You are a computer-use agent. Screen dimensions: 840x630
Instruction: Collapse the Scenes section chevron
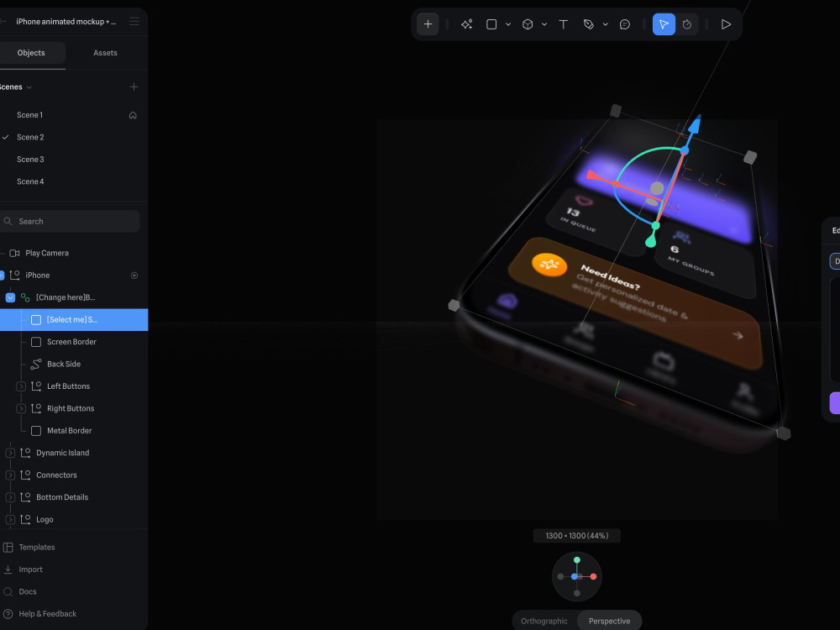[29, 87]
